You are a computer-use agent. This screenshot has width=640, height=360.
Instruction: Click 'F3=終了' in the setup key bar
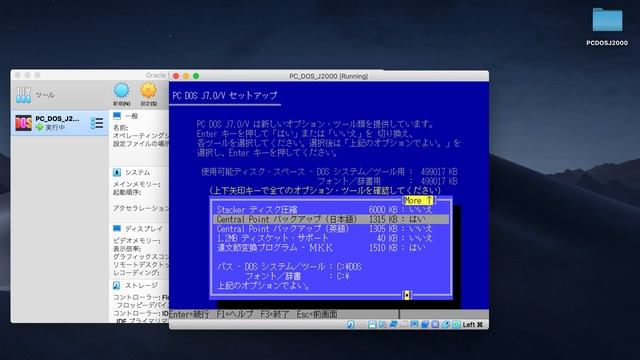[x=275, y=314]
